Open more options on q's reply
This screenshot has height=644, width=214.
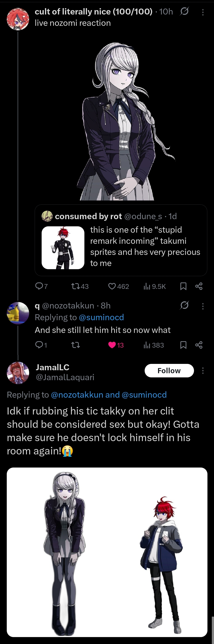[203, 306]
